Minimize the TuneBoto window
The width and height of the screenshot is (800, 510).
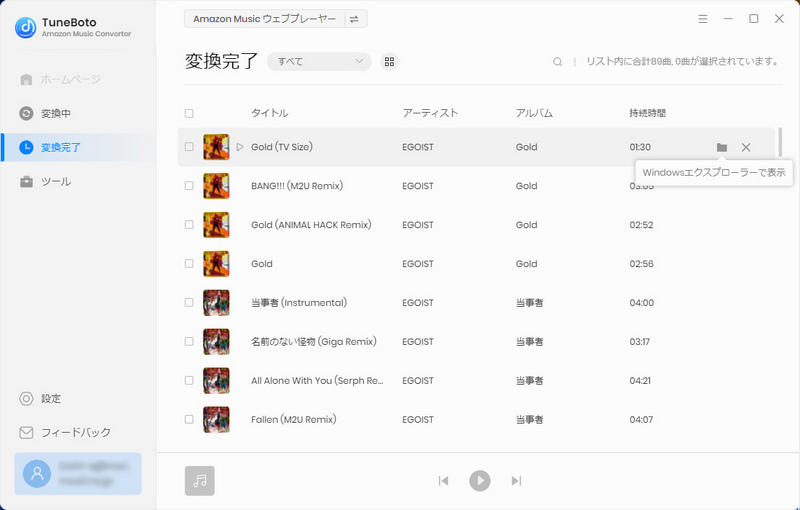point(728,19)
